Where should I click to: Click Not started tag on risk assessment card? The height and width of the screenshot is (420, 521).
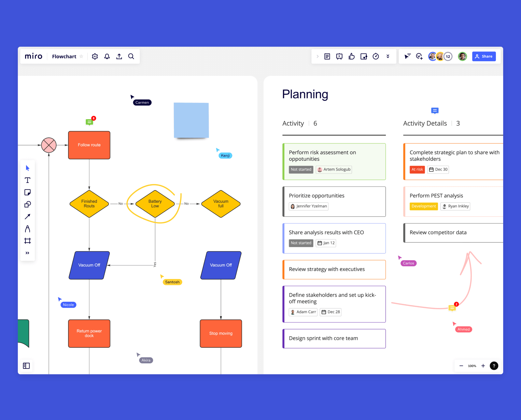tap(301, 169)
